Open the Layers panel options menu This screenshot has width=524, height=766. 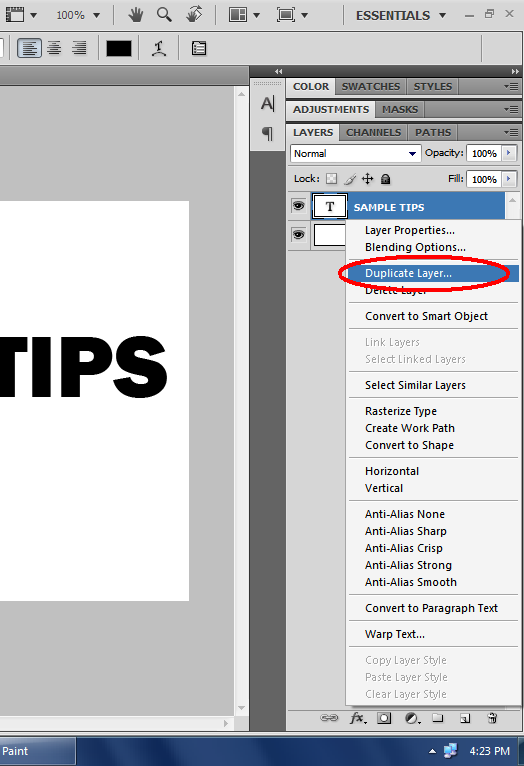click(511, 132)
